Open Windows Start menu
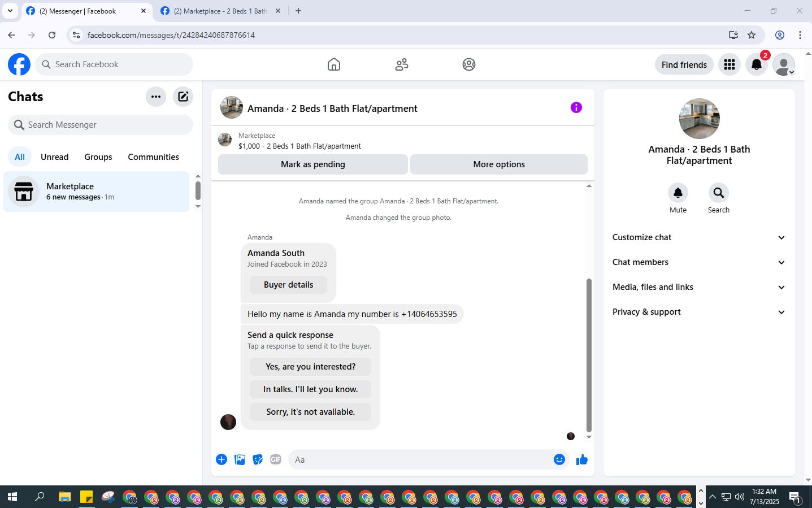 12,497
